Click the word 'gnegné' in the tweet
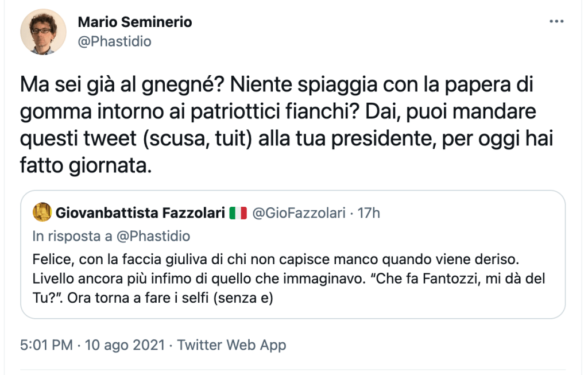This screenshot has width=588, height=375. point(177,85)
